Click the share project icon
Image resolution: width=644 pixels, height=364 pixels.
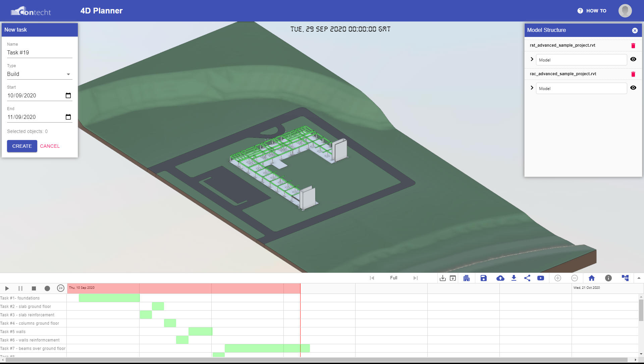tap(527, 278)
